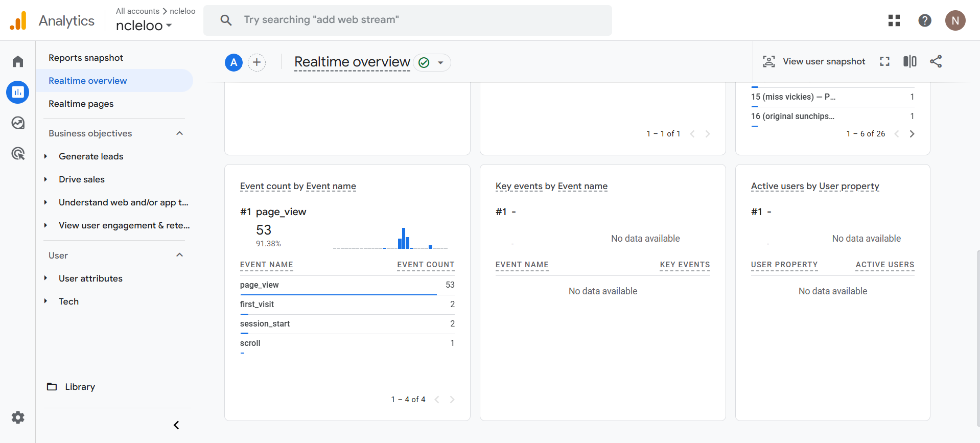This screenshot has width=980, height=443.
Task: Open the Home icon in left rail
Action: tap(18, 62)
